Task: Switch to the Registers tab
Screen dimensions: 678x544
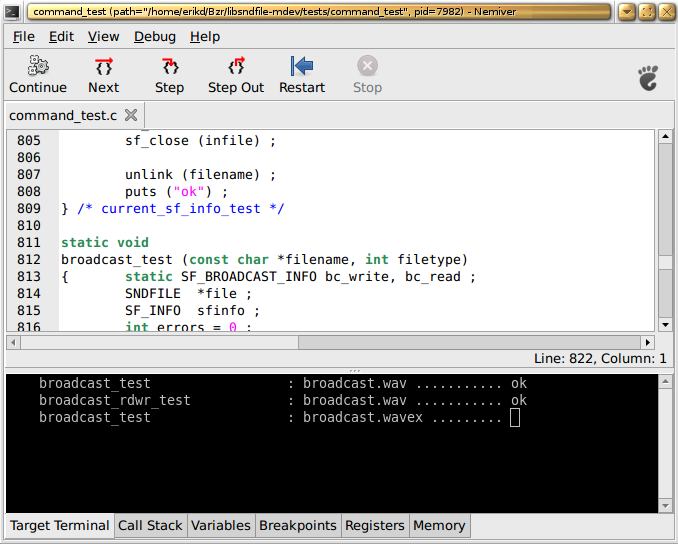Action: point(375,525)
